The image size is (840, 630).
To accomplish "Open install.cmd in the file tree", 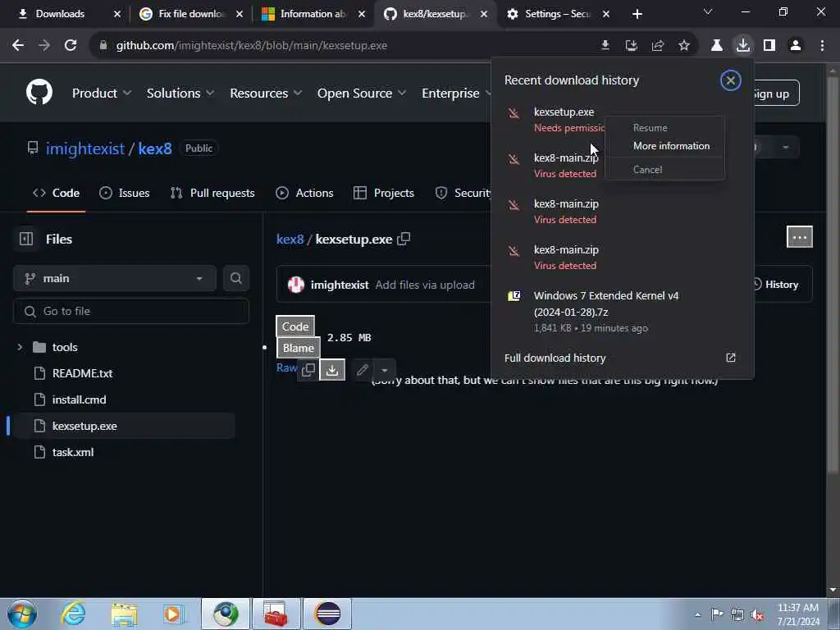I will [x=79, y=399].
